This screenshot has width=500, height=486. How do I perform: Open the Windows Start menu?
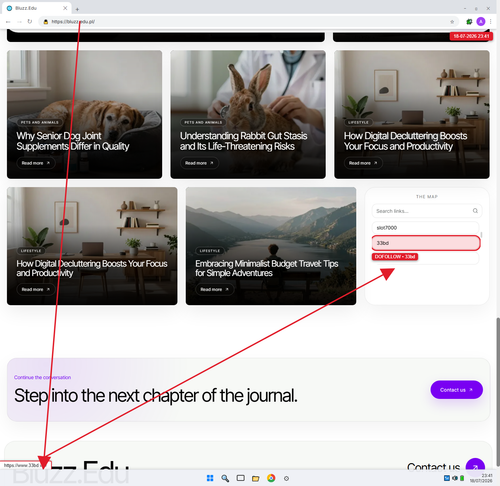click(210, 478)
